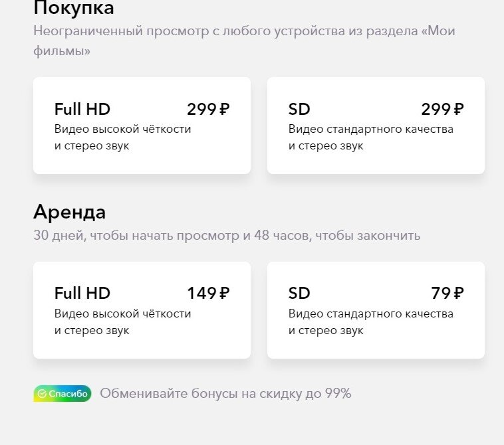This screenshot has height=445, width=504.
Task: Click the Full HD title in the purchase card
Action: (82, 109)
